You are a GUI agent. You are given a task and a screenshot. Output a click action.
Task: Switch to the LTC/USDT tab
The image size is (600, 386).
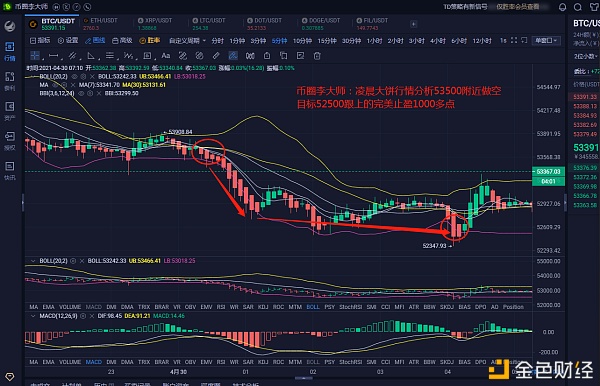click(210, 24)
